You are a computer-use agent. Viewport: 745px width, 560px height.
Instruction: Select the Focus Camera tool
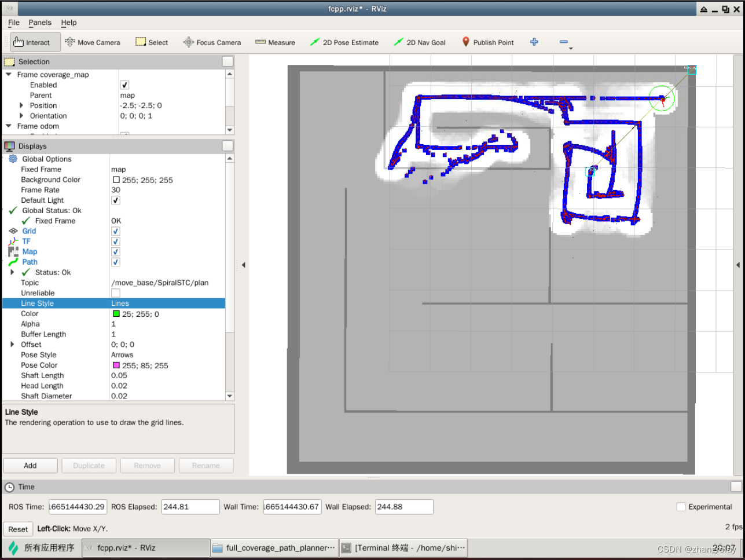[x=212, y=42]
